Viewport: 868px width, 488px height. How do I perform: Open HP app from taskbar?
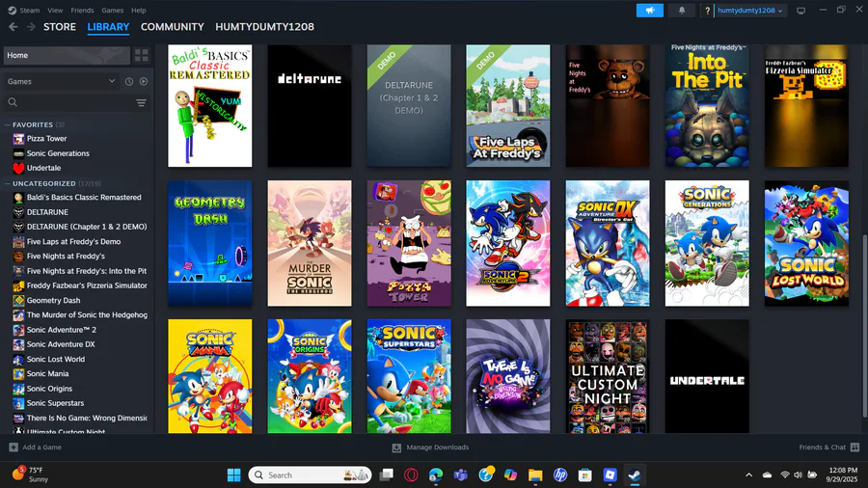tap(560, 474)
